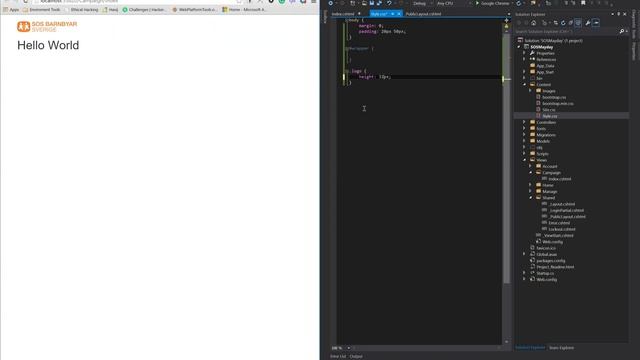
Task: Click the Properties wrench icon in Solution Explorer toolbar
Action: (x=588, y=23)
